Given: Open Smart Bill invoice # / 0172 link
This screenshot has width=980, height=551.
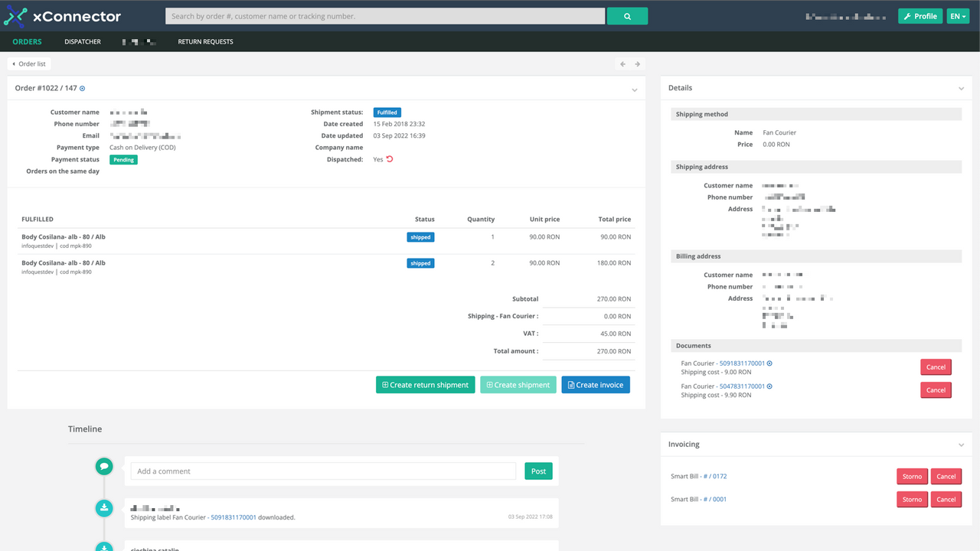Looking at the screenshot, I should click(715, 477).
